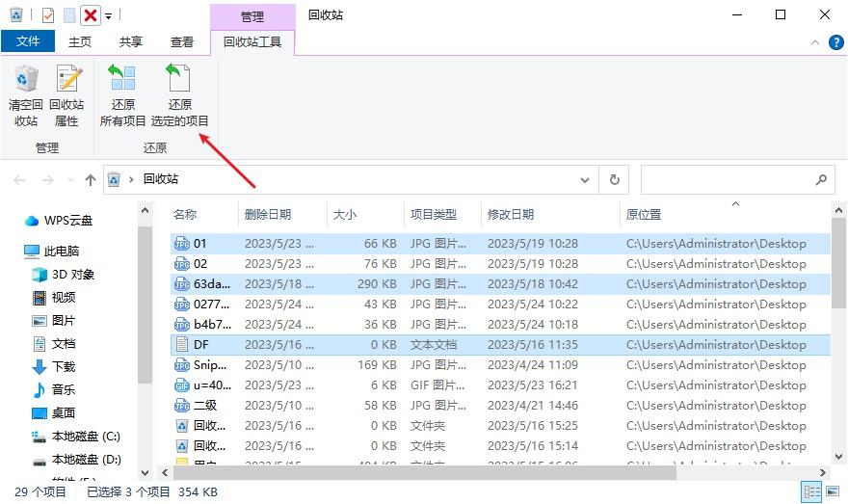Click the blank new-folder quick access icon

[69, 15]
